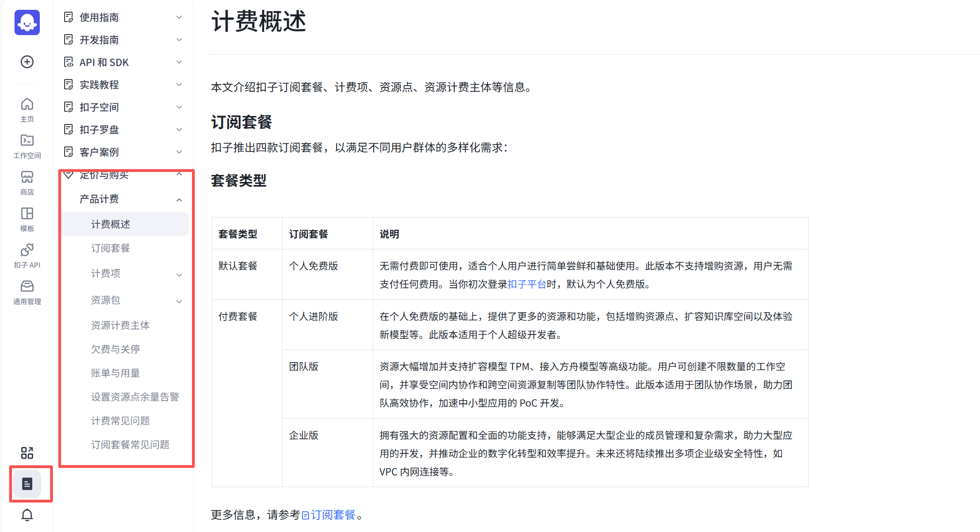Select 订阅套餐 in the sidebar
Viewport: 980px width, 532px height.
(111, 248)
